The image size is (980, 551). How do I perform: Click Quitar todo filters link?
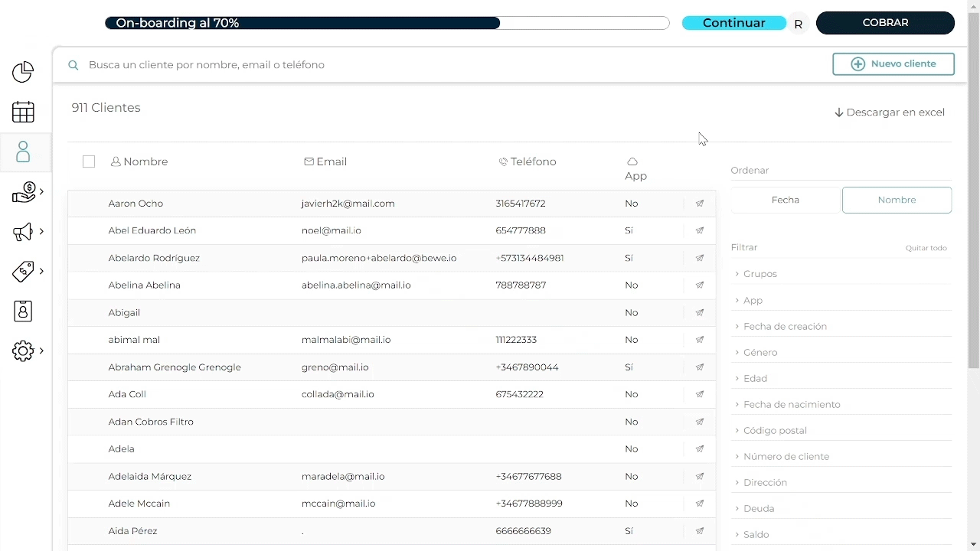click(926, 248)
